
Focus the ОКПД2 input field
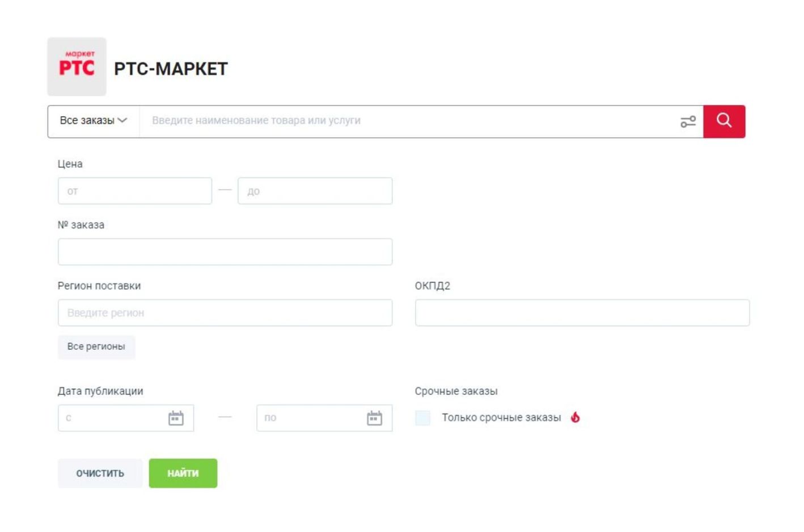582,313
